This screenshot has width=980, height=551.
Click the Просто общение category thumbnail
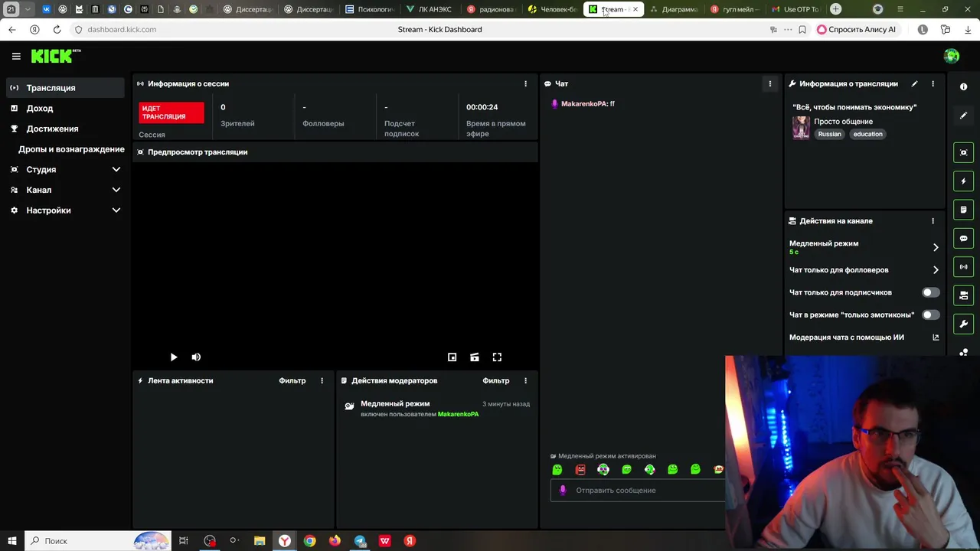(x=801, y=128)
